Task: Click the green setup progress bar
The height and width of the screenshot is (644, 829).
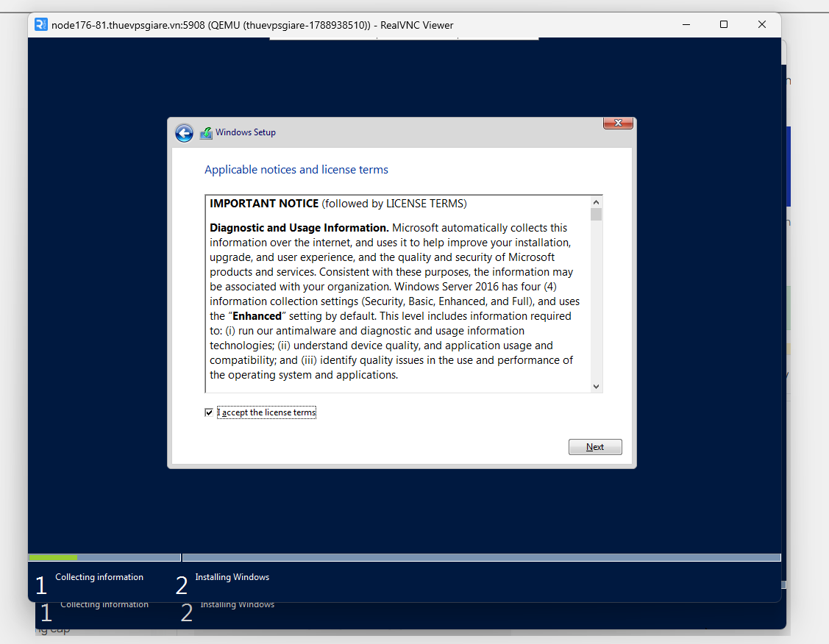Action: tap(53, 557)
